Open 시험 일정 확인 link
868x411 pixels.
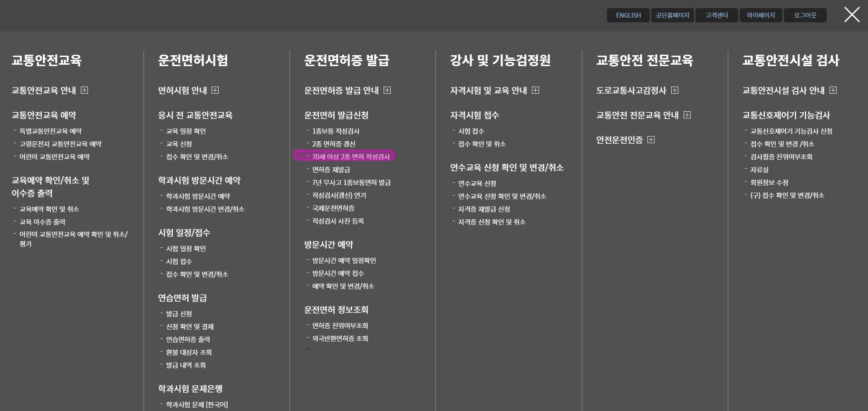(x=186, y=248)
